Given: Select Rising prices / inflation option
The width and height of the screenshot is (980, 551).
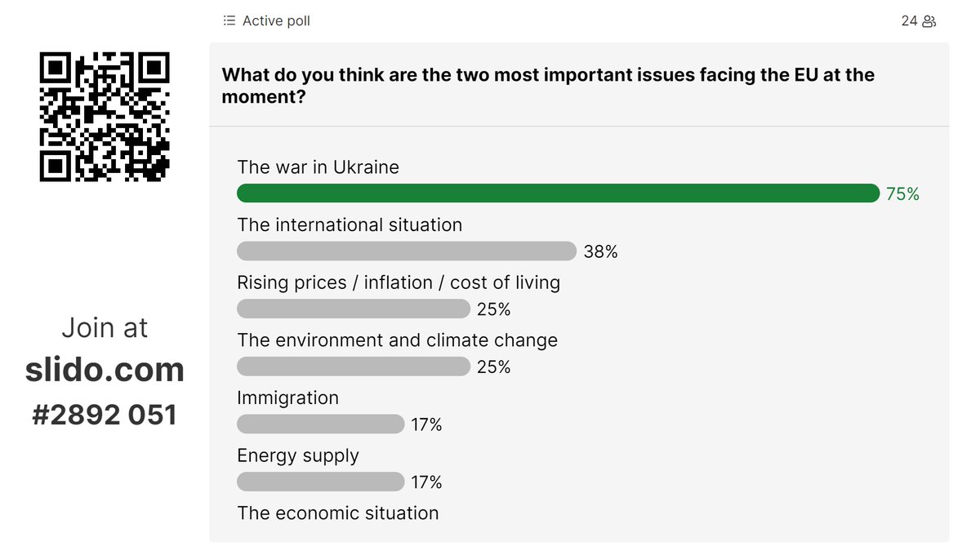Looking at the screenshot, I should tap(399, 282).
